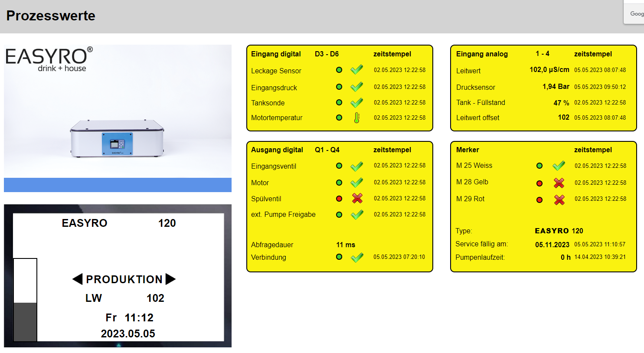Click the Spülventil red cross icon
This screenshot has width=644, height=353.
tap(357, 198)
